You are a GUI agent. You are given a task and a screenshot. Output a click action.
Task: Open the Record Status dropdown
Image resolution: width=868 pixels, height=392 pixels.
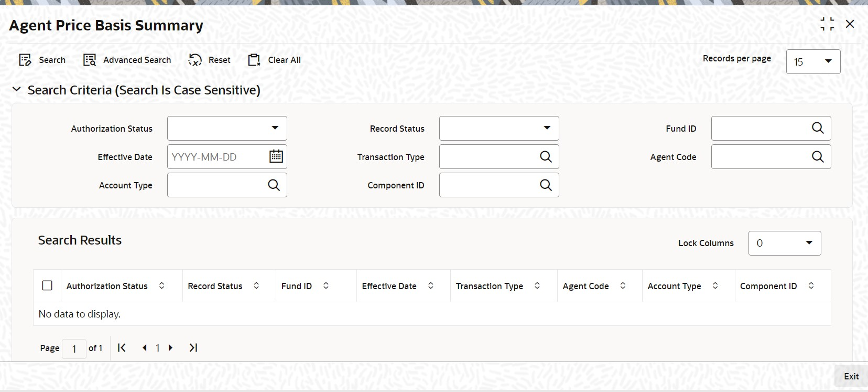(499, 129)
